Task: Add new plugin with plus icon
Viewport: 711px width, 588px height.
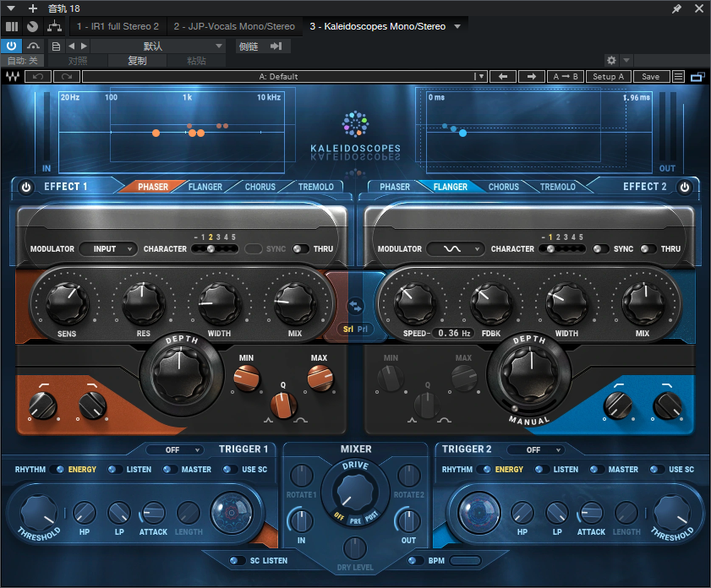Action: click(33, 8)
